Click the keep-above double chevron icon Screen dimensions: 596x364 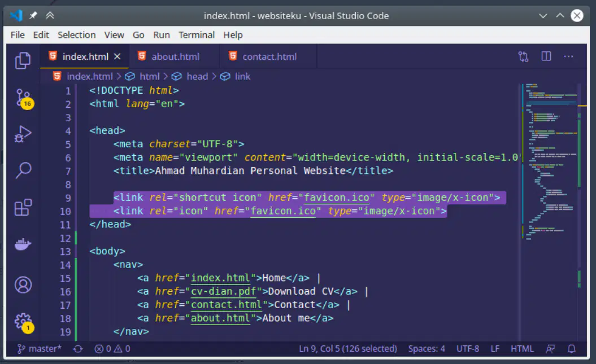point(50,16)
